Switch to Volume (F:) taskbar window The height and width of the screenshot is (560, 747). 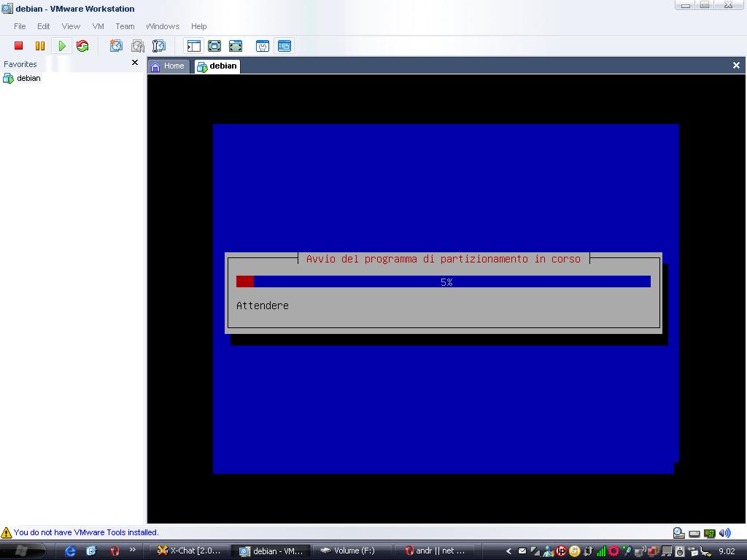pyautogui.click(x=352, y=551)
